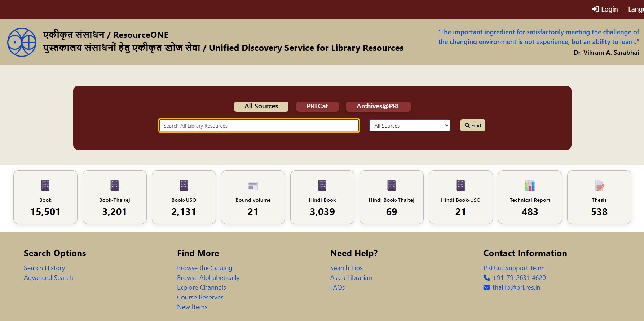This screenshot has height=321, width=644.
Task: Click the Bound volume newspaper icon
Action: pyautogui.click(x=253, y=186)
